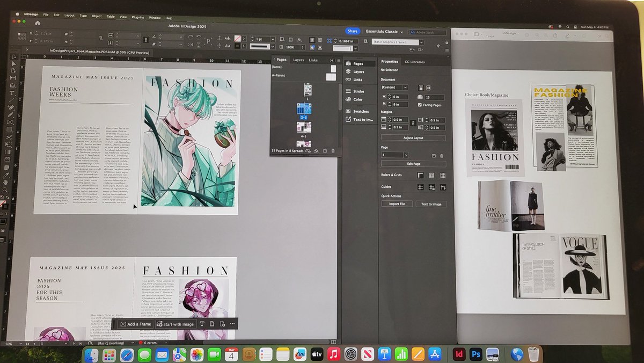Click the Edit Page button
The image size is (644, 363).
point(414,164)
